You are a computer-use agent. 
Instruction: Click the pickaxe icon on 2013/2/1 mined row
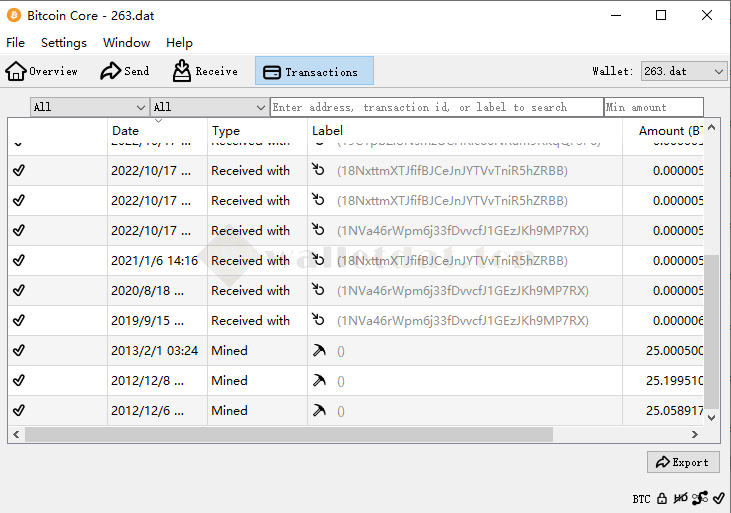(x=319, y=351)
